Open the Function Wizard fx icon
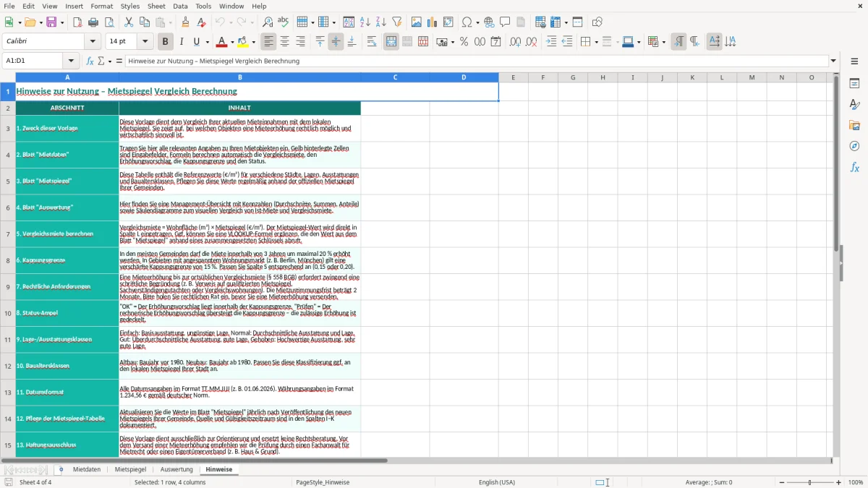The width and height of the screenshot is (868, 488). [90, 61]
